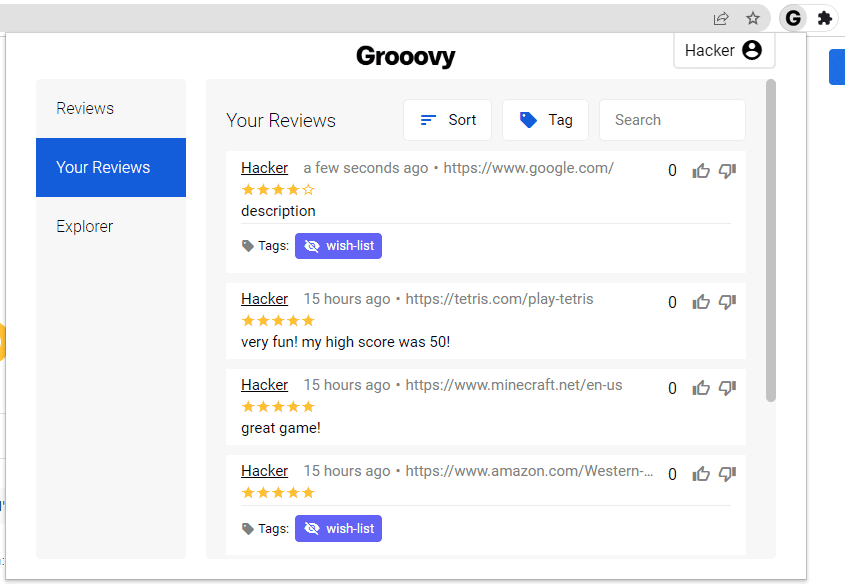The image size is (845, 584).
Task: Click the vote count on tetris.com review
Action: click(673, 302)
